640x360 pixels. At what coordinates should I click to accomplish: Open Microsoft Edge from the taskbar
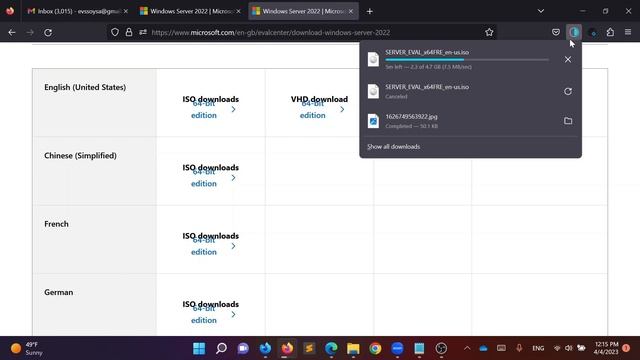(x=331, y=349)
